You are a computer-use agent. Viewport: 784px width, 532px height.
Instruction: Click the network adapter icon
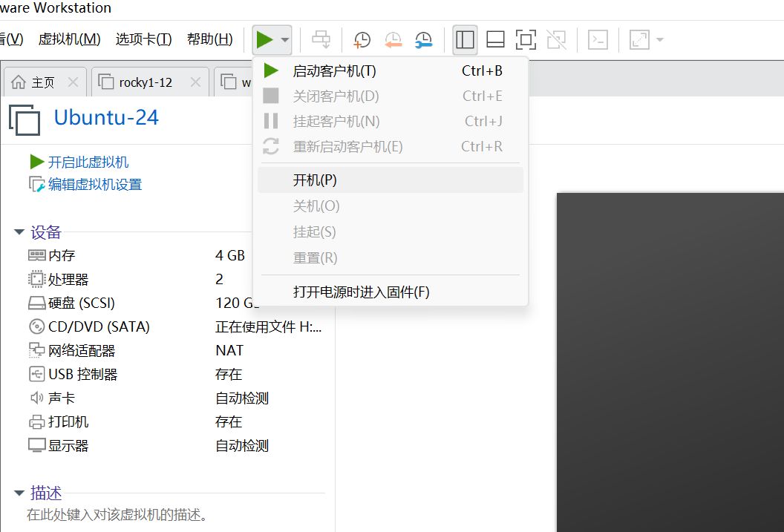click(37, 350)
